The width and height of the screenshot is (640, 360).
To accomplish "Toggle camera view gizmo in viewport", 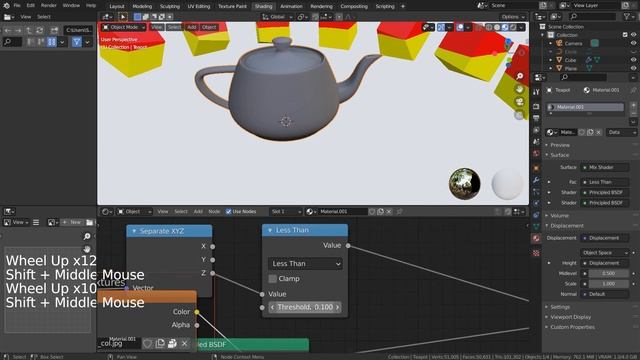I will [x=519, y=102].
